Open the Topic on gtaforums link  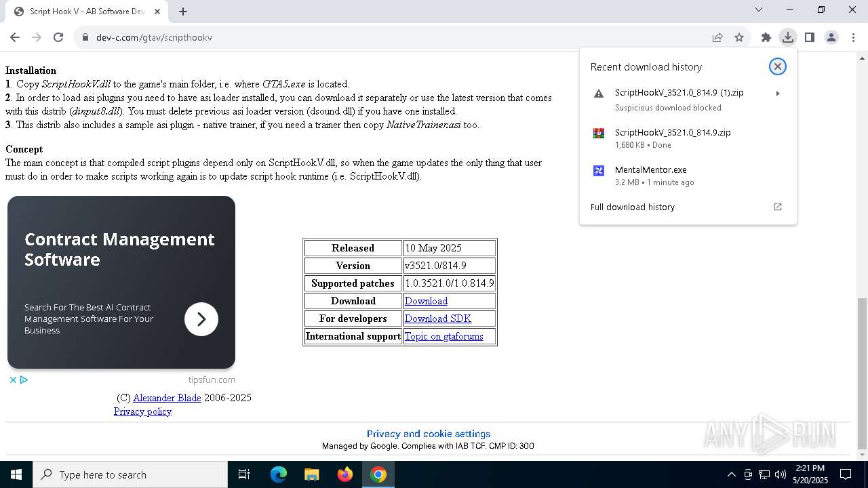(x=444, y=336)
